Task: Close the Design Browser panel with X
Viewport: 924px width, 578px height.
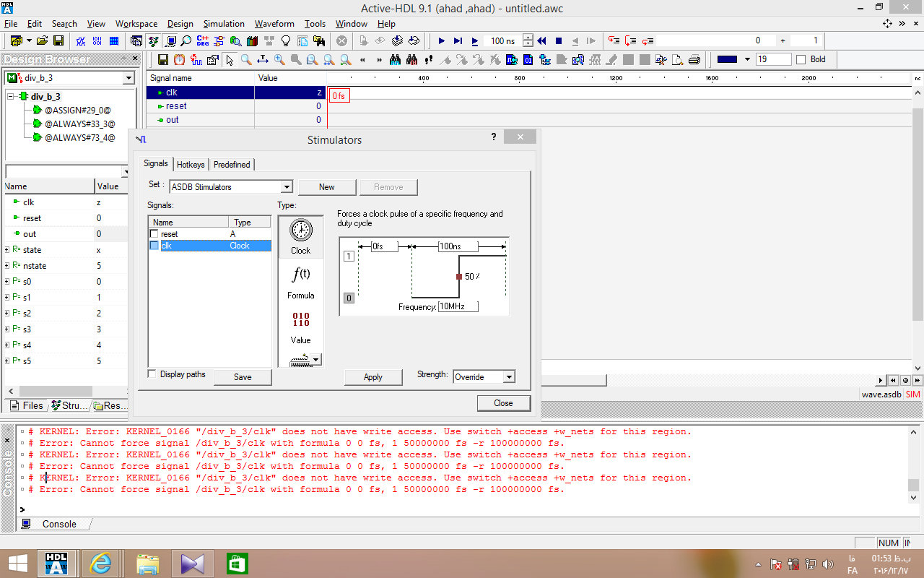Action: point(135,59)
